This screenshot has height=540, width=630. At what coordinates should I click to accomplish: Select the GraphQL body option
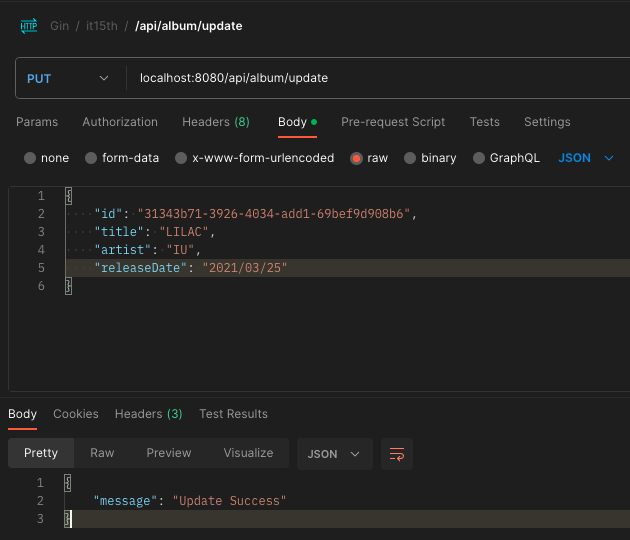(479, 158)
